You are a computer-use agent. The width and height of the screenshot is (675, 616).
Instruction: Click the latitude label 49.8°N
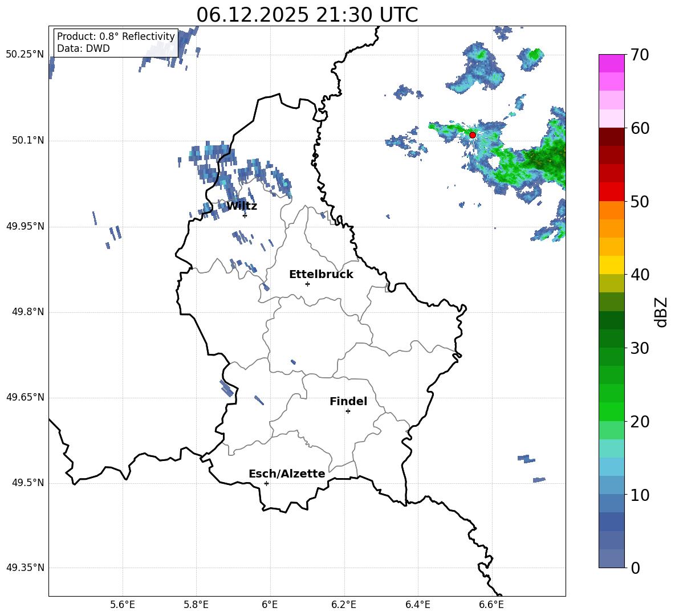tap(28, 312)
